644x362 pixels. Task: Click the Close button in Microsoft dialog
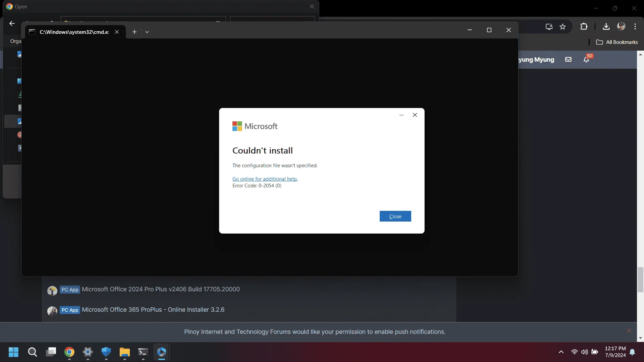click(395, 216)
